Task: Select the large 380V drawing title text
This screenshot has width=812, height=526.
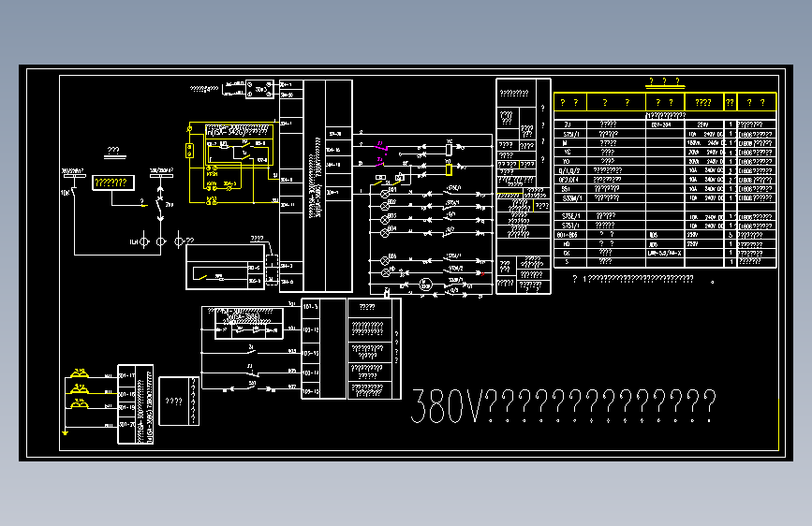Action: tap(564, 406)
